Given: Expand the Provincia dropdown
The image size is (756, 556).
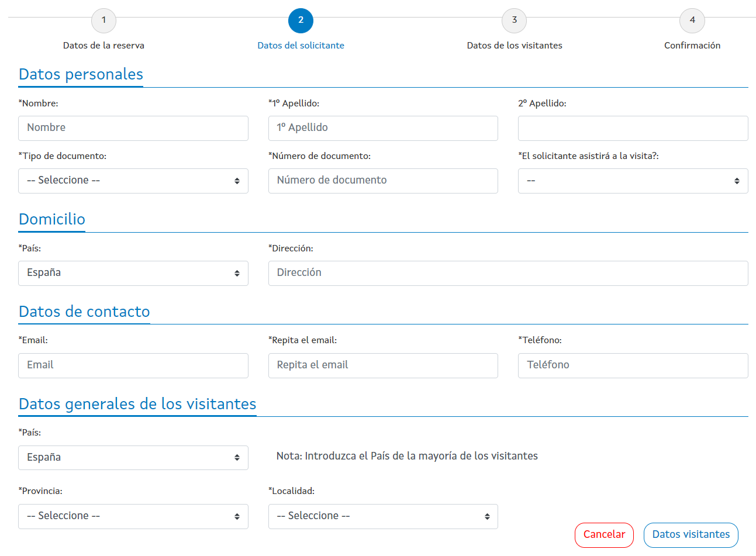Looking at the screenshot, I should [x=133, y=516].
